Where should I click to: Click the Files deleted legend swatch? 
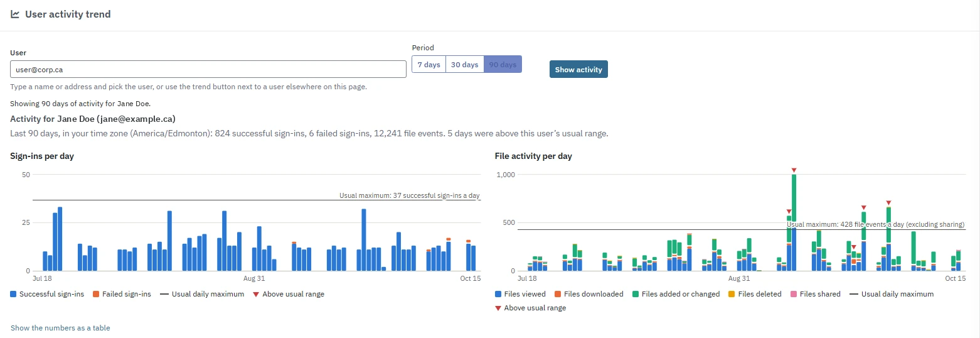[x=732, y=294]
